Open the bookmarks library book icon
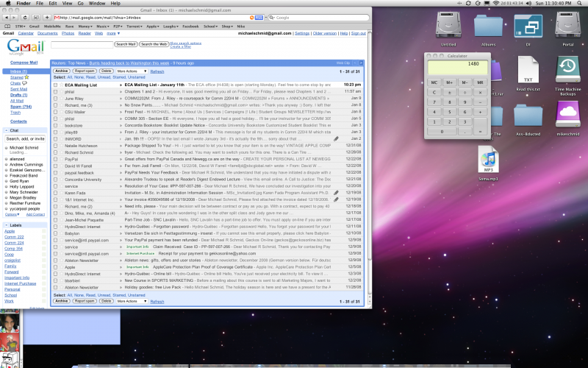Screen dimensions: 588x368 [x=7, y=26]
